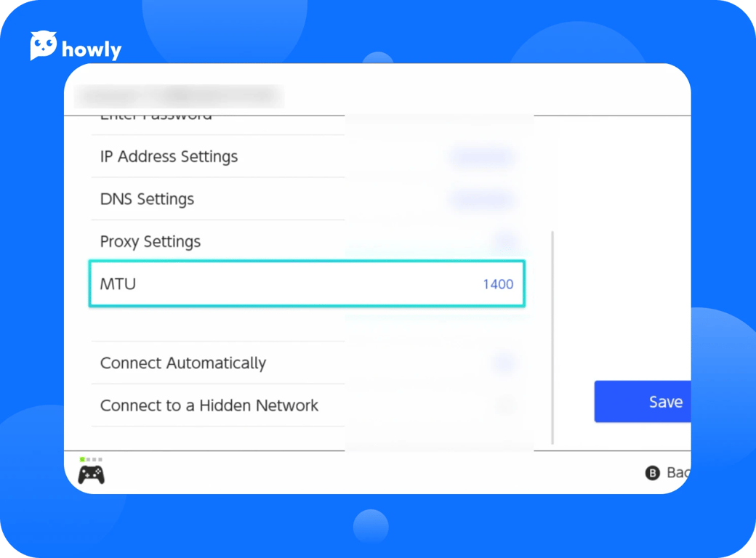
Task: Toggle blurred value beside Proxy Settings
Action: pos(505,241)
